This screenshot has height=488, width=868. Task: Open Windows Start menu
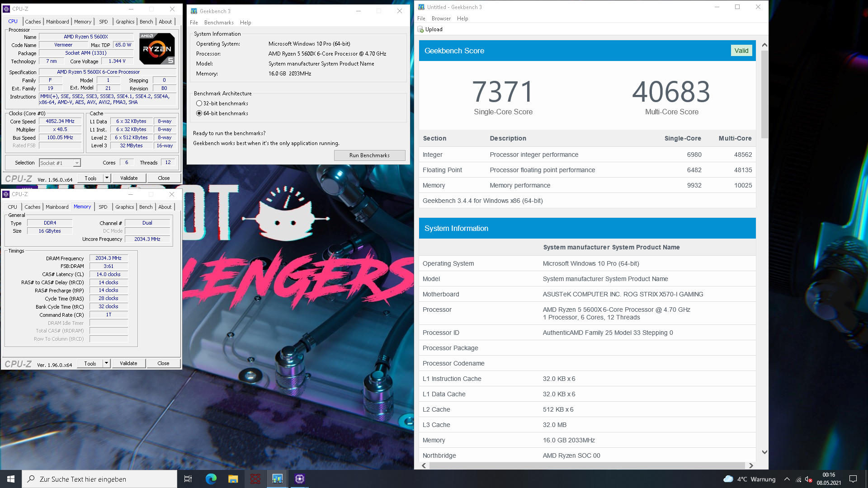pyautogui.click(x=11, y=479)
